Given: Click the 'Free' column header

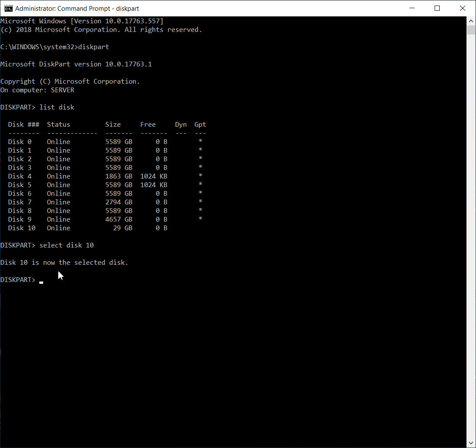Looking at the screenshot, I should (148, 125).
